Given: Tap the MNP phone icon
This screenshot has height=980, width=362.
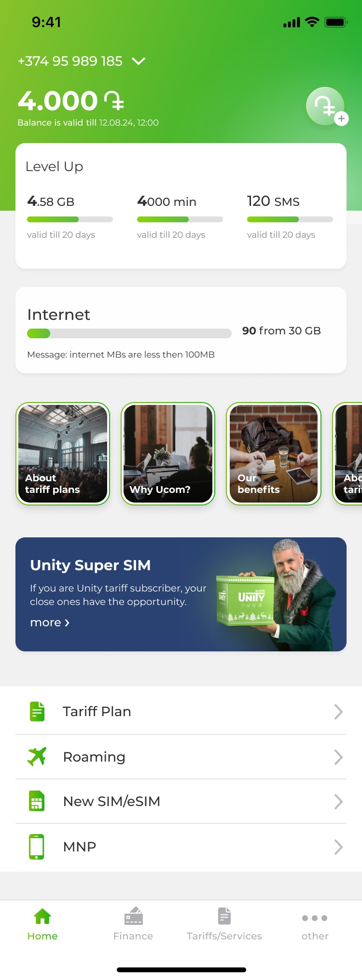Looking at the screenshot, I should [37, 846].
